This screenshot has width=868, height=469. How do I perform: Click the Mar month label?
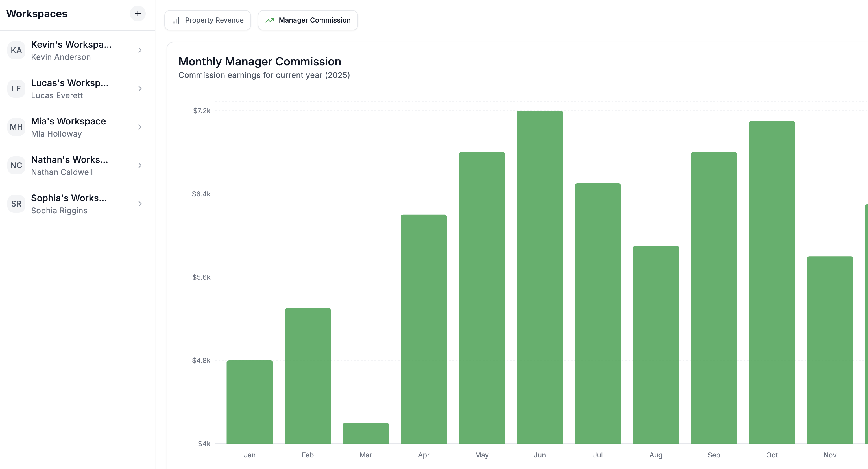click(x=366, y=455)
